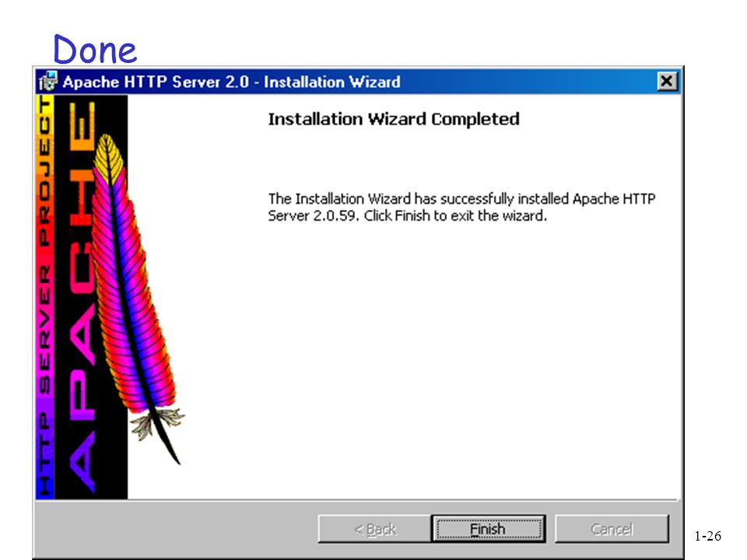747x560 pixels.
Task: Click the slide number 1-26
Action: pos(707,536)
